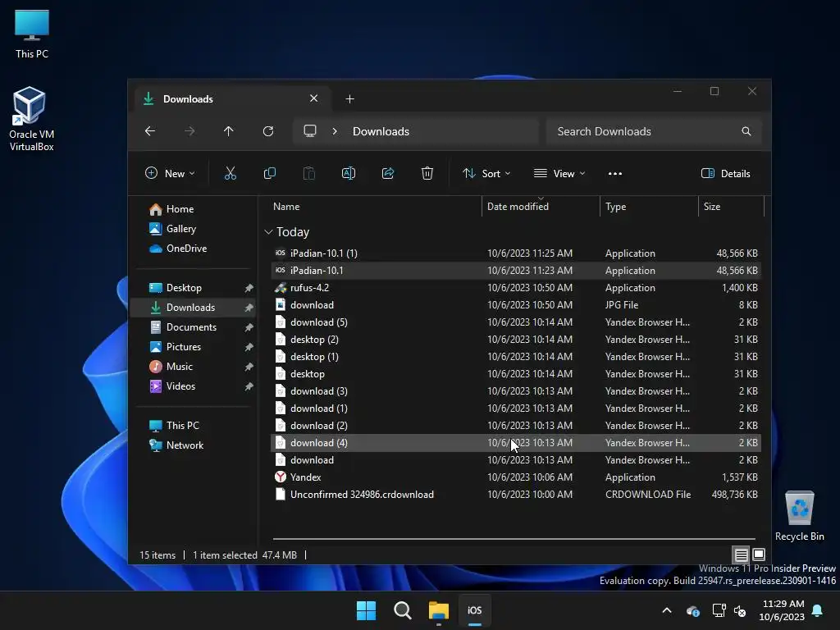Open notifications bell in taskbar
Viewport: 840px width, 630px height.
point(818,610)
